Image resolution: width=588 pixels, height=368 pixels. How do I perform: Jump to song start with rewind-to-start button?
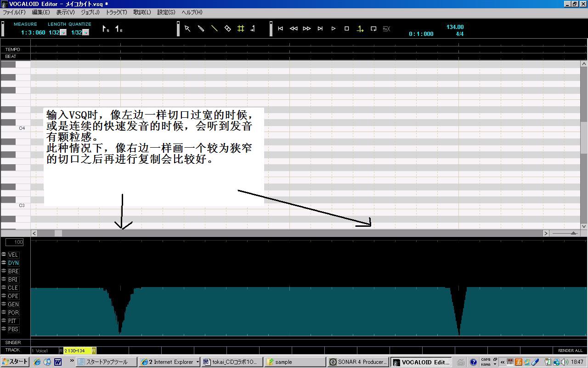tap(280, 29)
